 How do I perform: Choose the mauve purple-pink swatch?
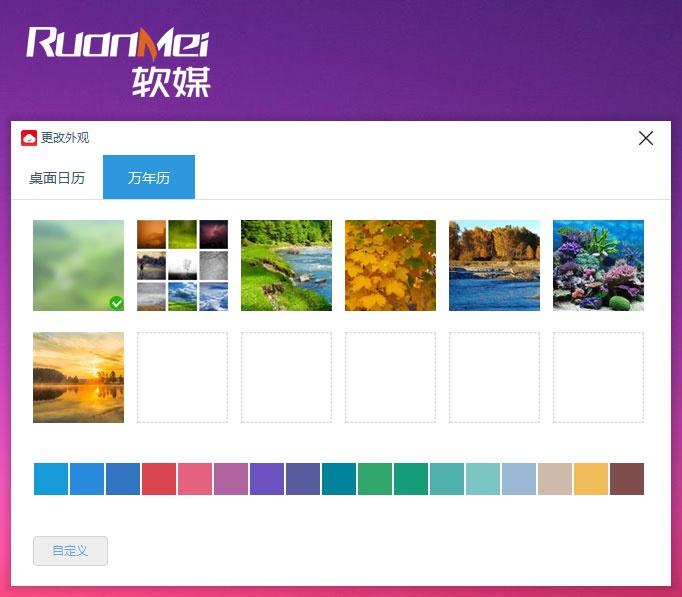click(x=231, y=479)
